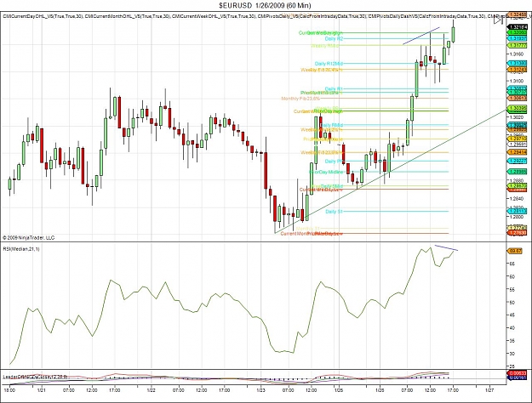This screenshot has width=532, height=403.
Task: Click the chart title $EURUSD 1/26/2009 (60 Min)
Action: 265,5
